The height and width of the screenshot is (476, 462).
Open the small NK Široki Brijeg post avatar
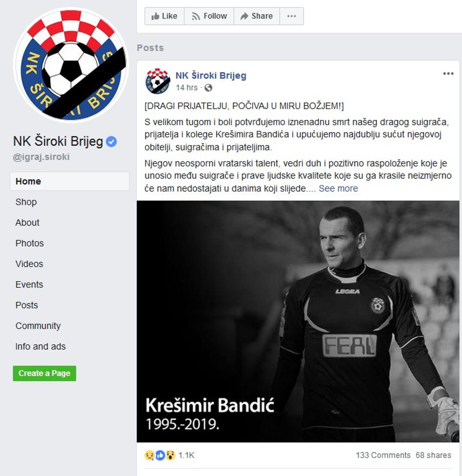(157, 81)
